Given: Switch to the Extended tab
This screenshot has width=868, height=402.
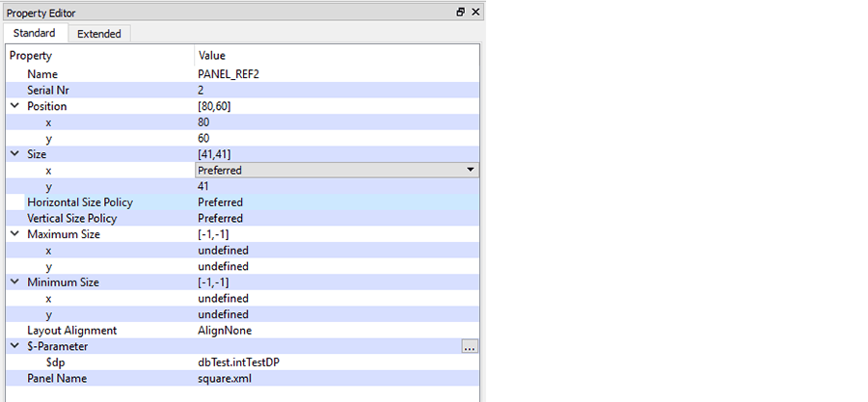Looking at the screenshot, I should [99, 34].
